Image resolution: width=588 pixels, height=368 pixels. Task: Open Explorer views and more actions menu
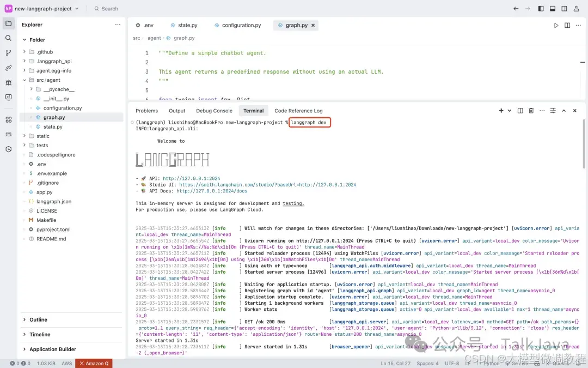[118, 25]
